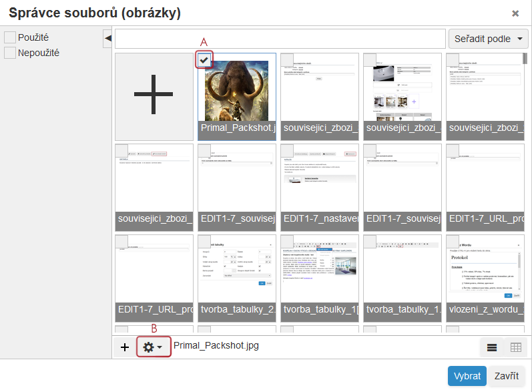Enable the Nepoužité filter checkbox
The width and height of the screenshot is (532, 392).
click(x=10, y=53)
